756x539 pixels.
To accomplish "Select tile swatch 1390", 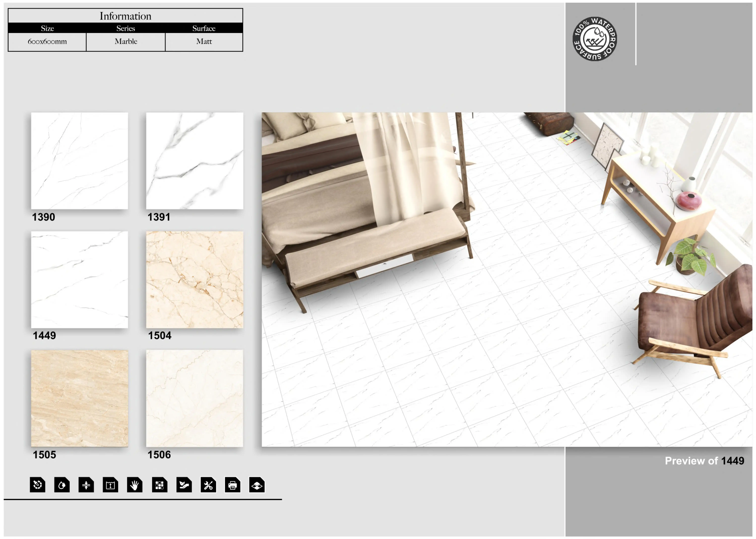I will tap(79, 161).
